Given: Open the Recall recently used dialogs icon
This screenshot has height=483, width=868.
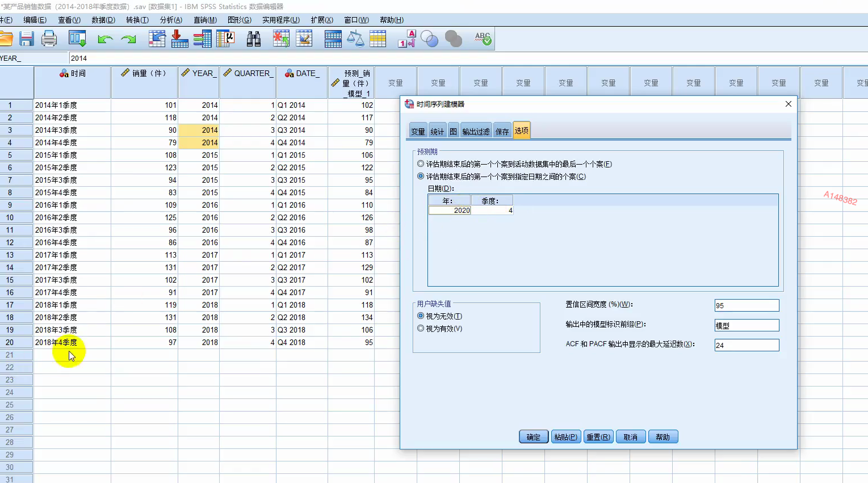Looking at the screenshot, I should pos(77,39).
